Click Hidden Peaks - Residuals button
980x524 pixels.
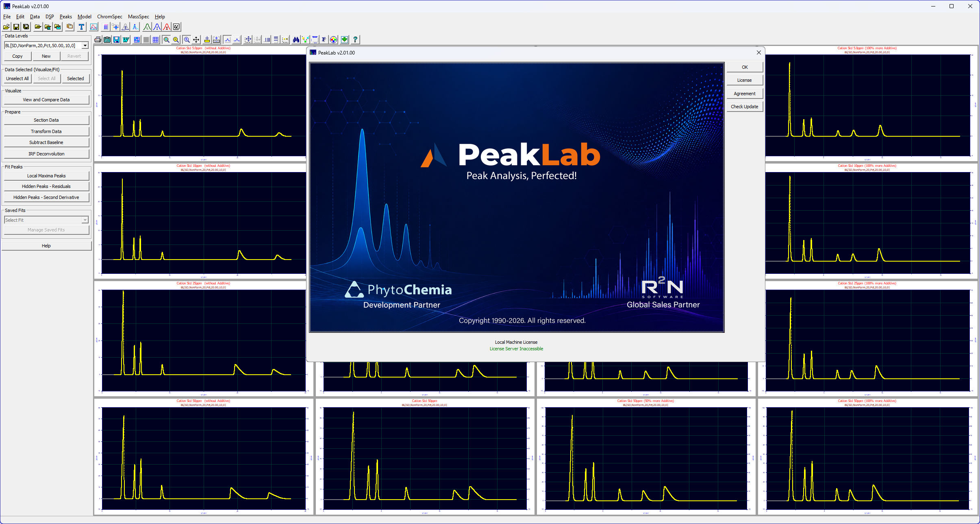(46, 186)
